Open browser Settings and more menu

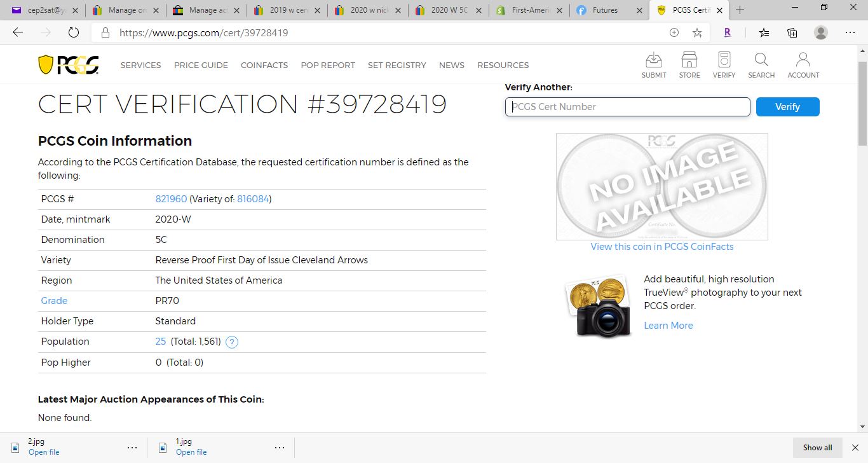coord(850,32)
